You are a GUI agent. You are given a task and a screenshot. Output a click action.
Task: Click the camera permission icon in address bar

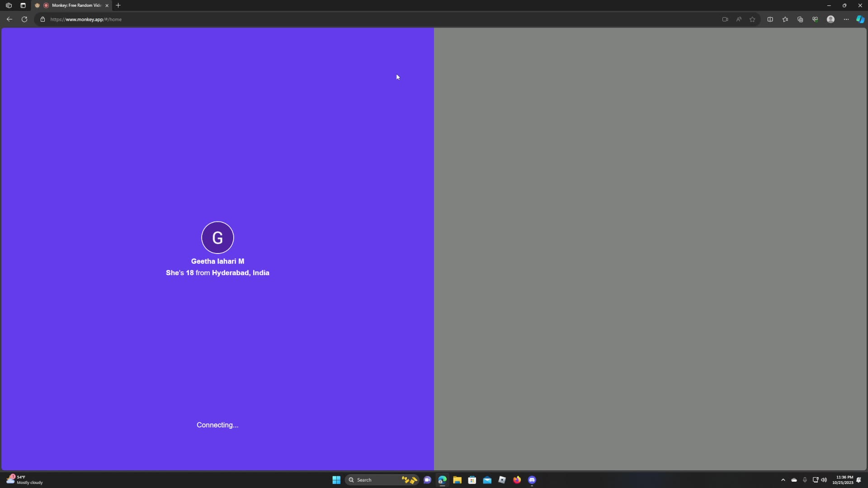[725, 19]
